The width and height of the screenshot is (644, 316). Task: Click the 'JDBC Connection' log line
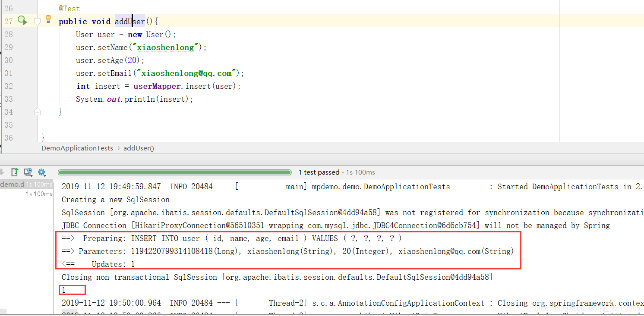pyautogui.click(x=336, y=225)
